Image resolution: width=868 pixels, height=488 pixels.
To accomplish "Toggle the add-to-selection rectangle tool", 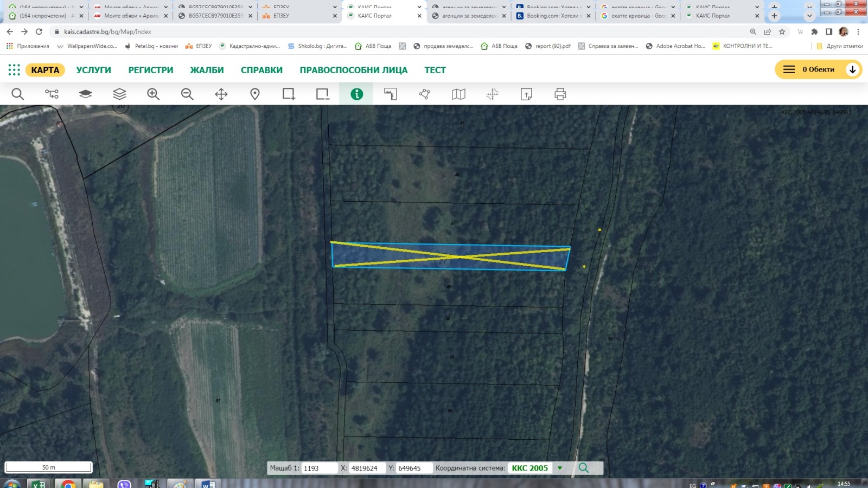I will pos(289,94).
